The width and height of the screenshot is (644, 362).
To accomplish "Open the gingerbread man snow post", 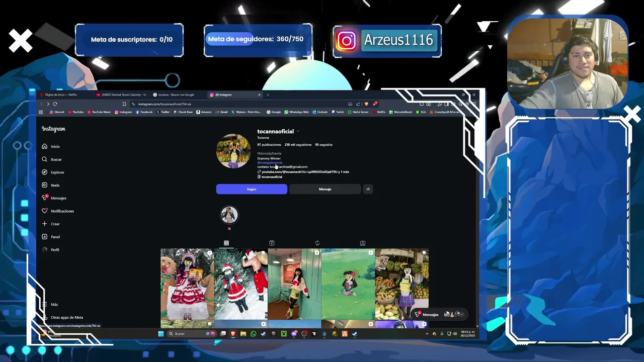I will click(187, 285).
